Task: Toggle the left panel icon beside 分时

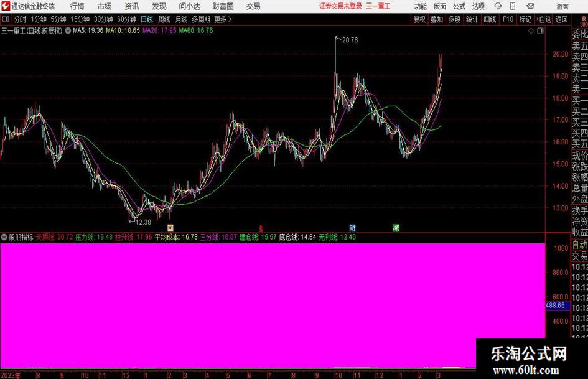Action: pyautogui.click(x=6, y=19)
